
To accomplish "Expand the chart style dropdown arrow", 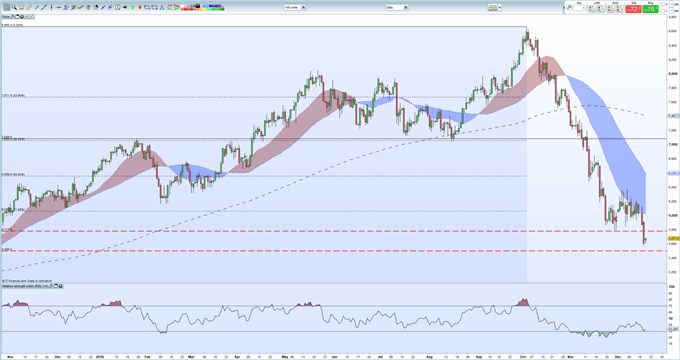I will pos(500,7).
